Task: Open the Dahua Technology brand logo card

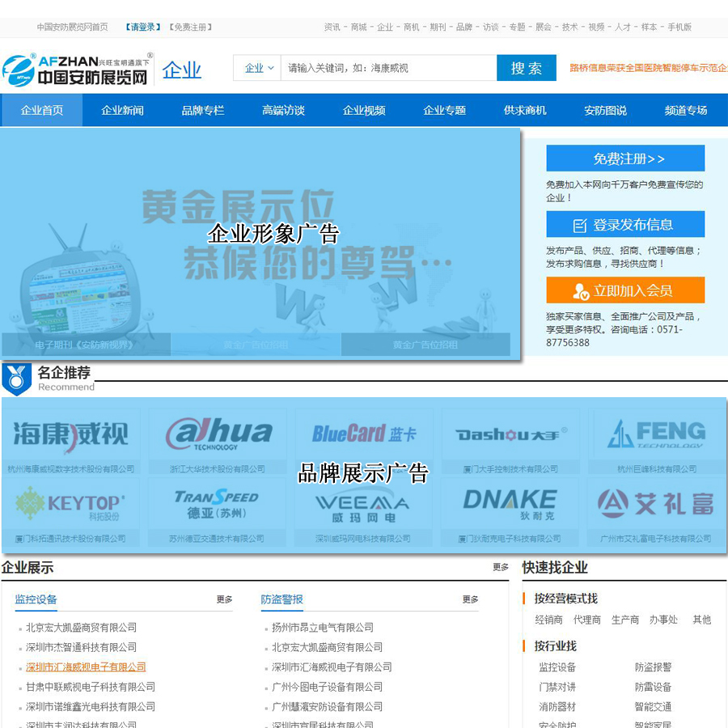Action: tap(218, 442)
